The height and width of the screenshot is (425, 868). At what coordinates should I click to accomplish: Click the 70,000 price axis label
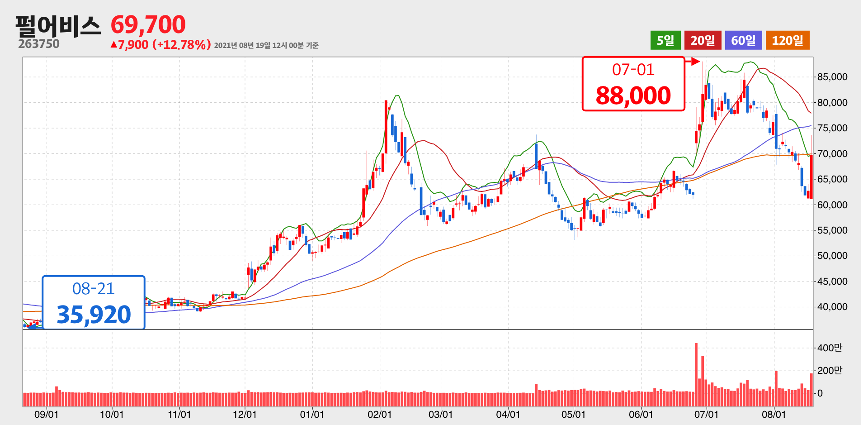coord(832,154)
